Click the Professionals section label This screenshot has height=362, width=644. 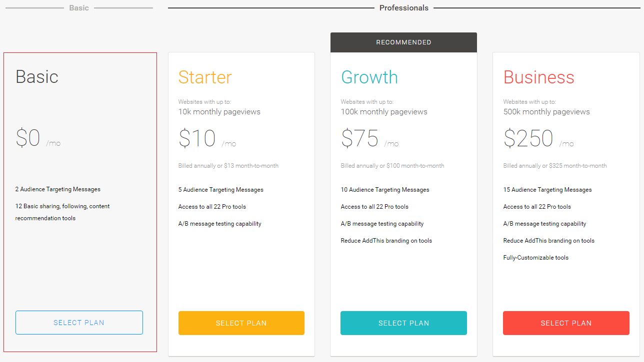[404, 8]
